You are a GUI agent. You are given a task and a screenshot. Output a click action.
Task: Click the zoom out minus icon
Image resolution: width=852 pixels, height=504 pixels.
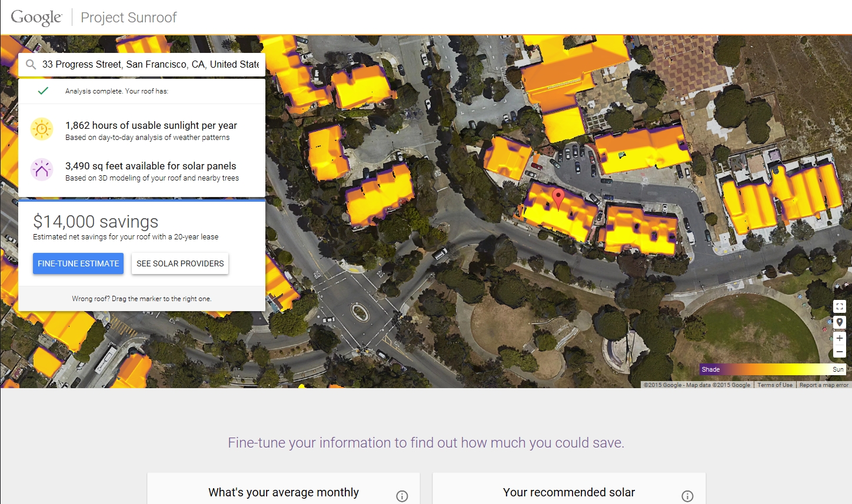pos(840,351)
